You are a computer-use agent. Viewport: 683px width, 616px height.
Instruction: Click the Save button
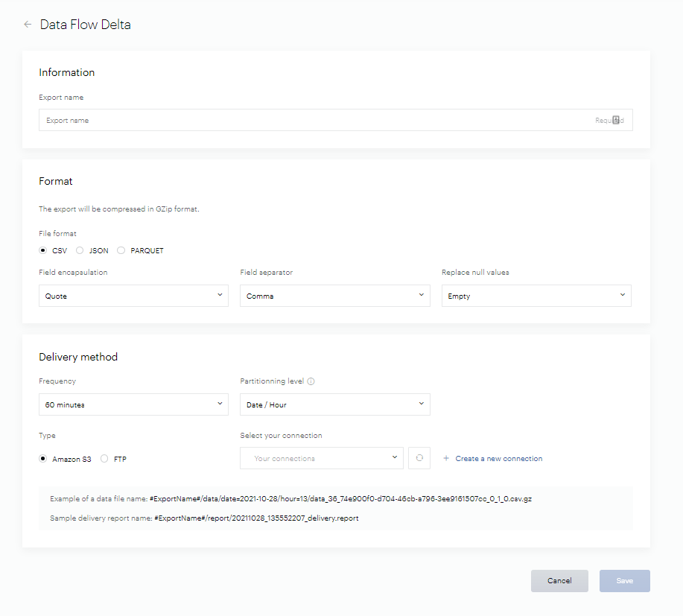point(624,581)
